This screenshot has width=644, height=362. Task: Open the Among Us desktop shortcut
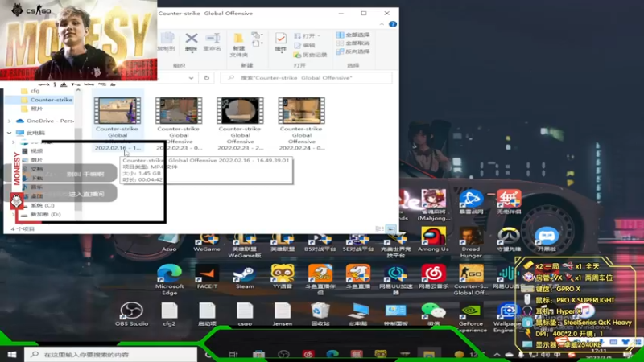pyautogui.click(x=433, y=239)
